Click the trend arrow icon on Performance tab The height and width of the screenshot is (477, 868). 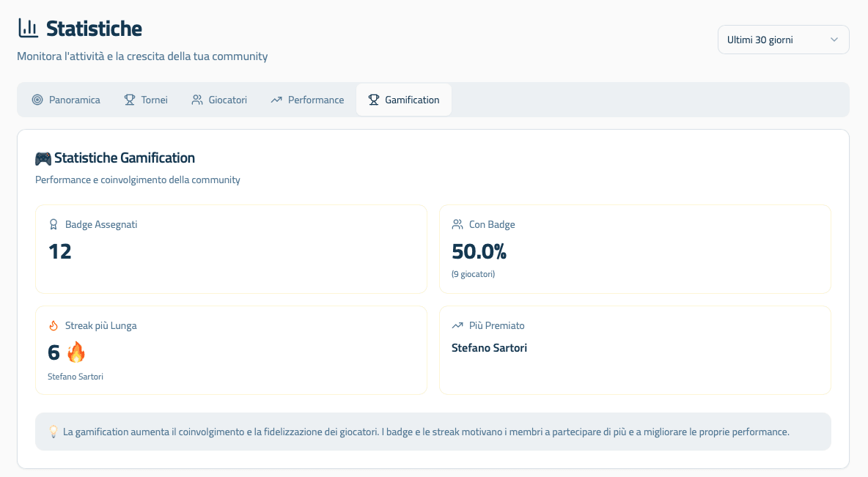pyautogui.click(x=276, y=100)
